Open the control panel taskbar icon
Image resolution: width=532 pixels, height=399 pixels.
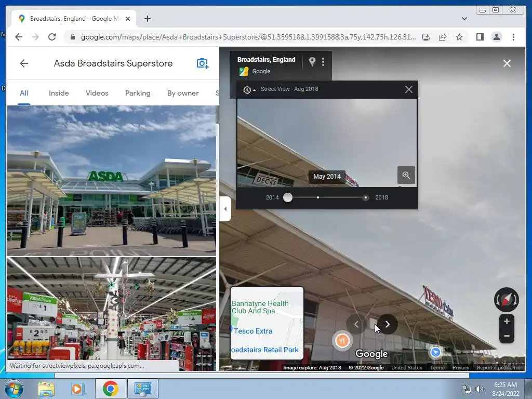142,389
